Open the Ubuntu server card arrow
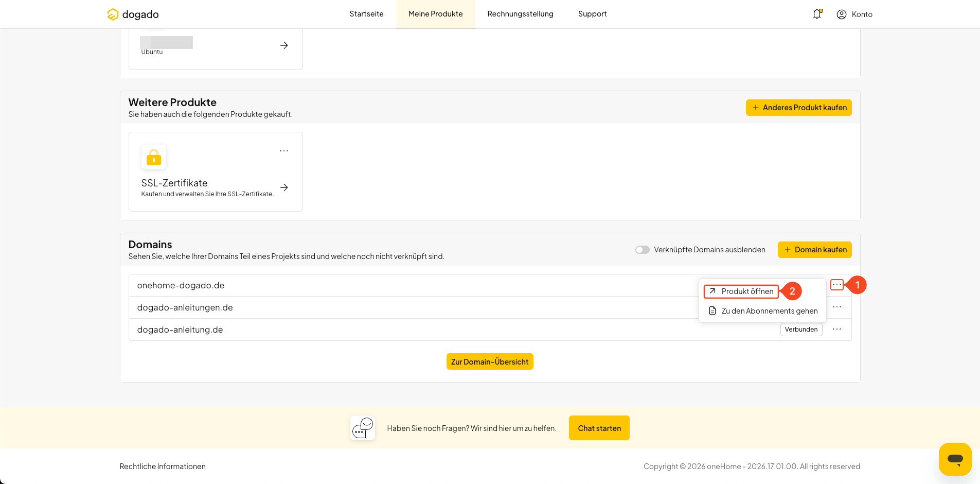 [284, 45]
